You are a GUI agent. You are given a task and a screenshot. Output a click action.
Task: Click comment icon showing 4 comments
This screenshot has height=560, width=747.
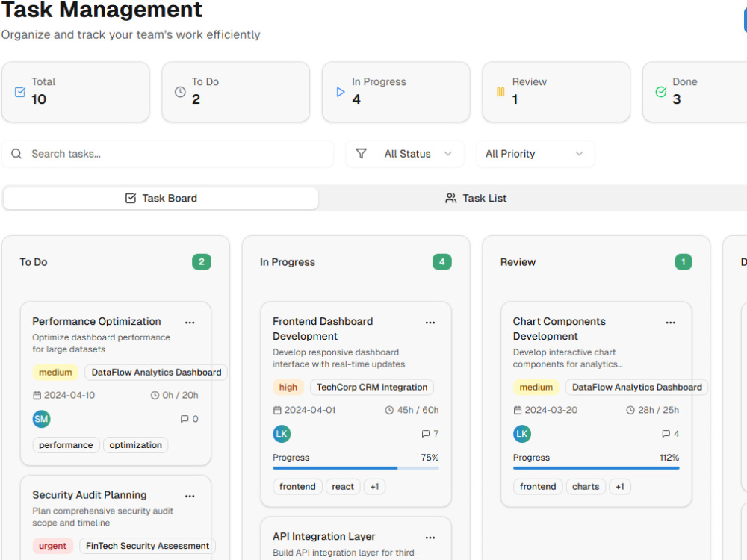click(666, 434)
